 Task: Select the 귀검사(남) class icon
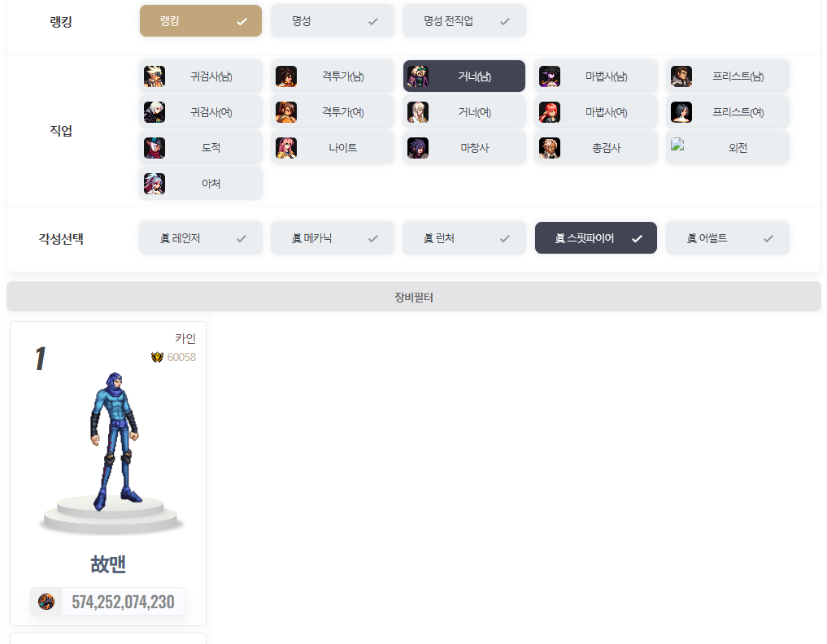155,76
